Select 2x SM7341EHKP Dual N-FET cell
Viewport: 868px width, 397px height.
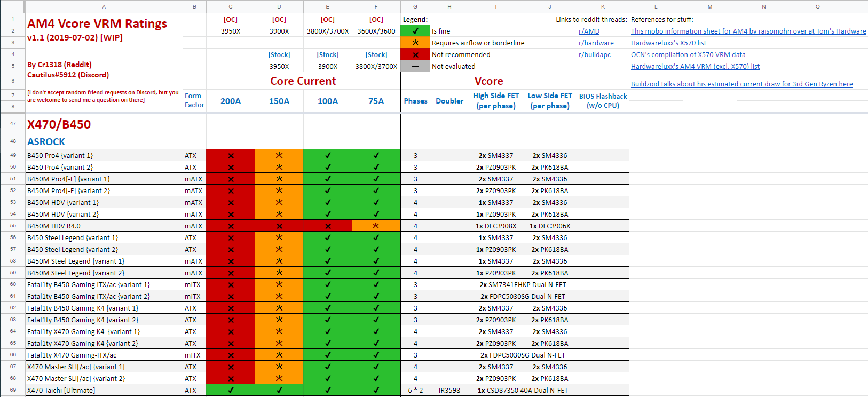[x=523, y=284]
